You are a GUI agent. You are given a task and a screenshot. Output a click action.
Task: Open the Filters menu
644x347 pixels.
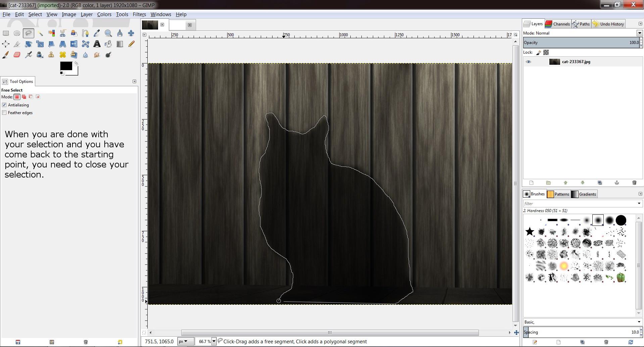click(139, 14)
